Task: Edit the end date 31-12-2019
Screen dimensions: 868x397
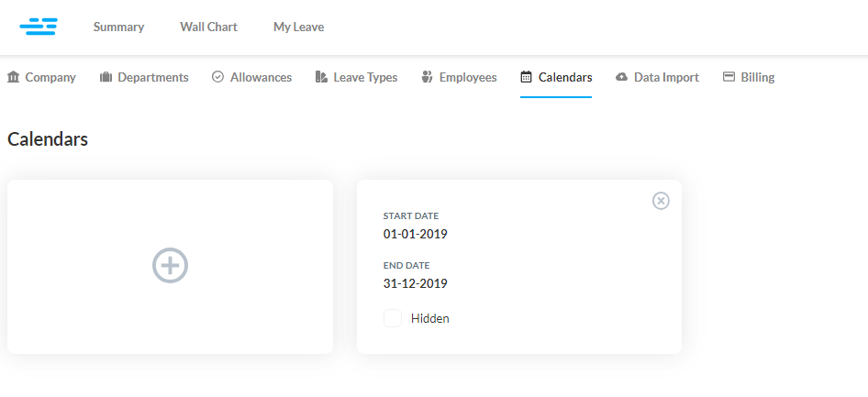Action: 415,284
